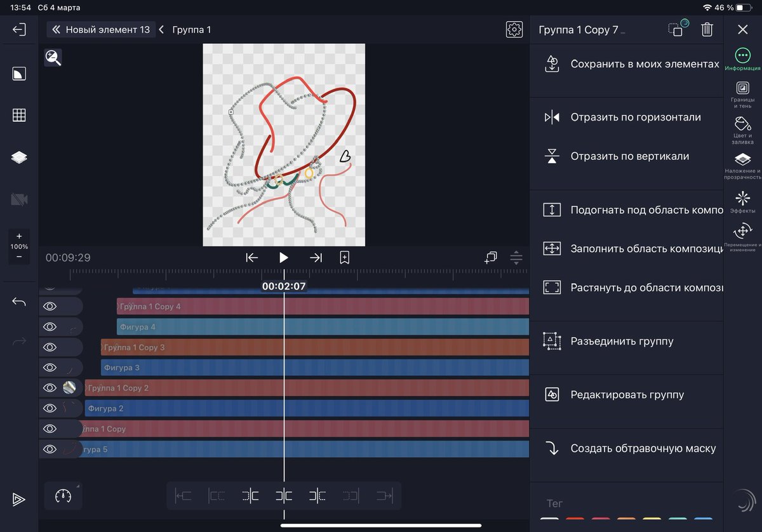Tap the exit project arrow icon
This screenshot has width=762, height=532.
click(19, 29)
